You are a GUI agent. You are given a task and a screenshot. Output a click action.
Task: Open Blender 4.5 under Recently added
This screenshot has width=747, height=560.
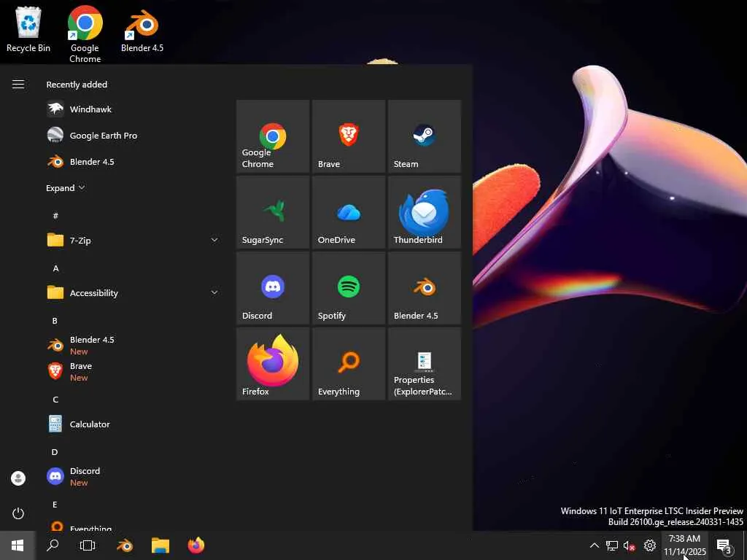133,162
